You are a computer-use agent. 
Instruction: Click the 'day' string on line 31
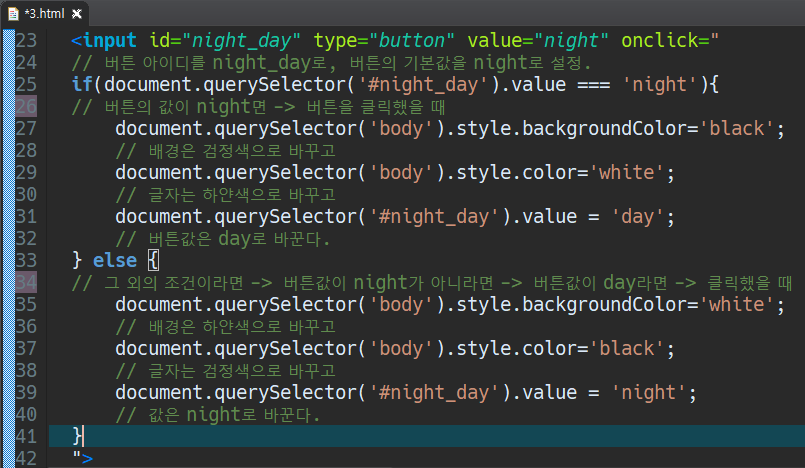[x=637, y=217]
